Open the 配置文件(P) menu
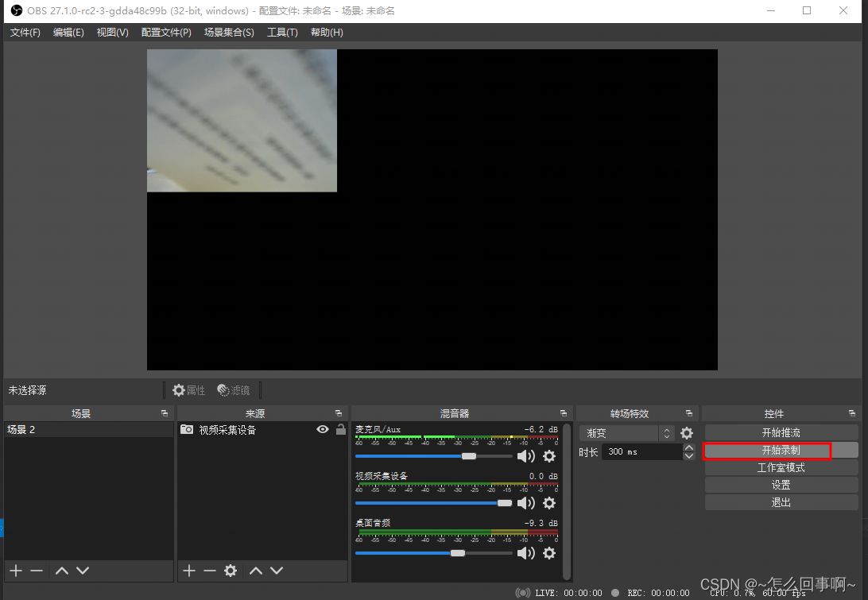Viewport: 868px width, 600px height. [x=166, y=32]
